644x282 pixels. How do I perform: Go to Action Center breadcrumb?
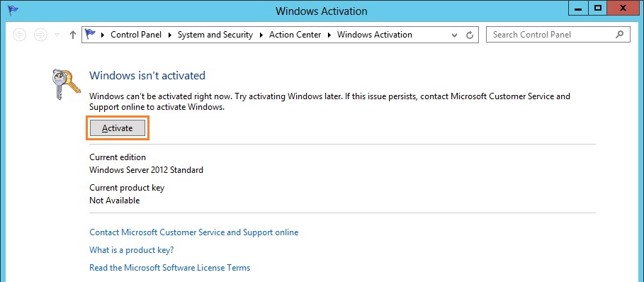295,35
